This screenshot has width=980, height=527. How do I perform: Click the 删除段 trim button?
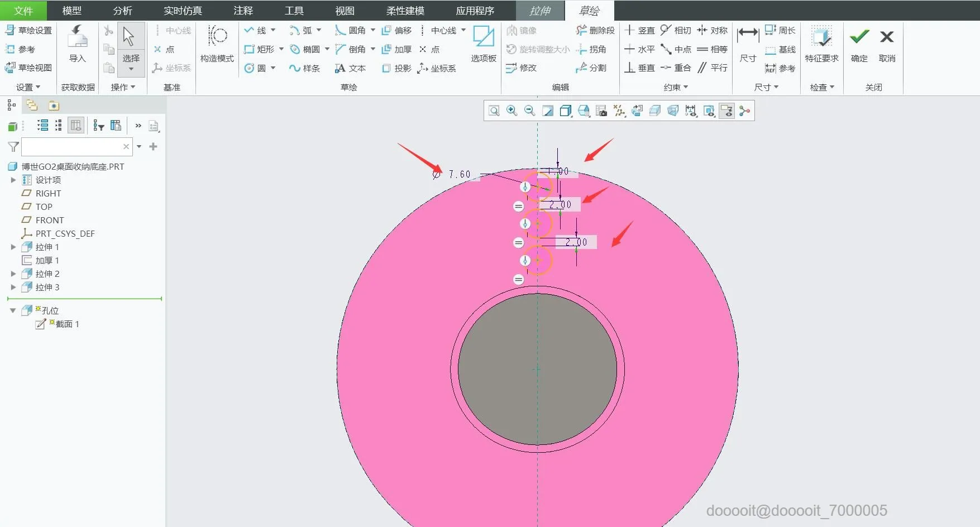[595, 30]
